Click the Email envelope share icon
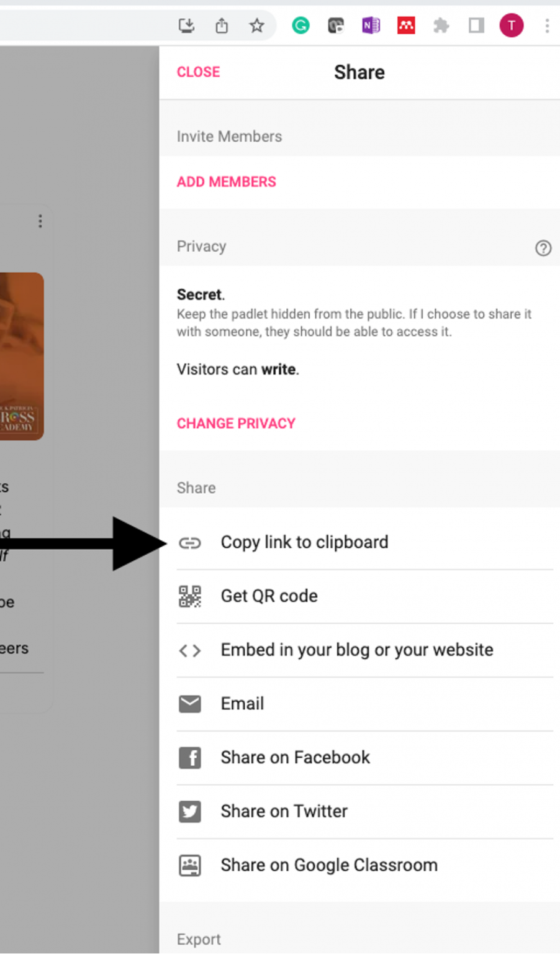The height and width of the screenshot is (954, 560). click(x=190, y=704)
